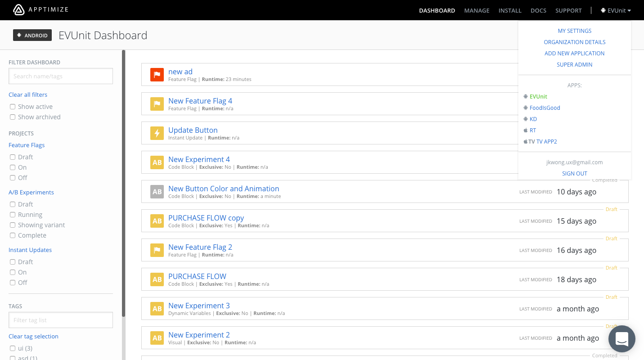Check the ui (3) tag checkbox
This screenshot has height=360, width=644.
[x=13, y=348]
